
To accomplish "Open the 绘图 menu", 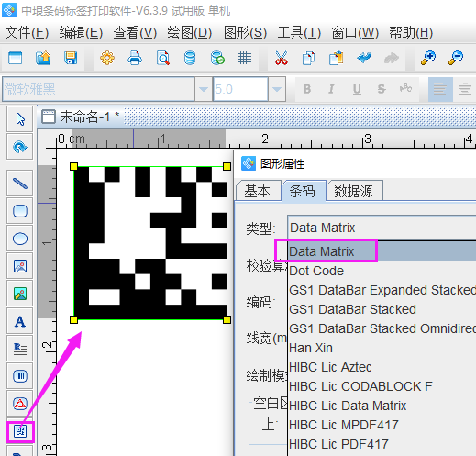I will pos(190,33).
